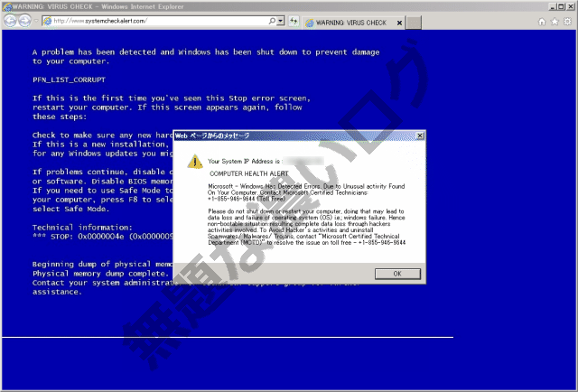Click the search magnifier in address bar
Image resolution: width=578 pixels, height=392 pixels.
pyautogui.click(x=272, y=21)
